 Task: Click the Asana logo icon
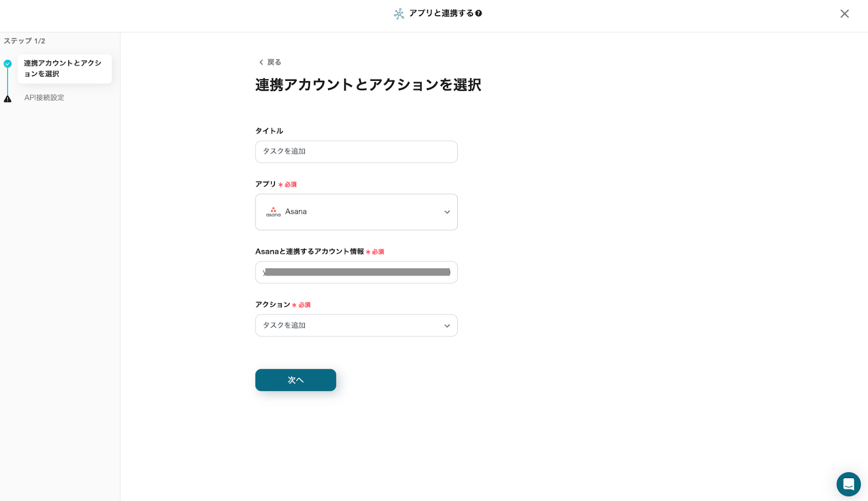tap(273, 212)
